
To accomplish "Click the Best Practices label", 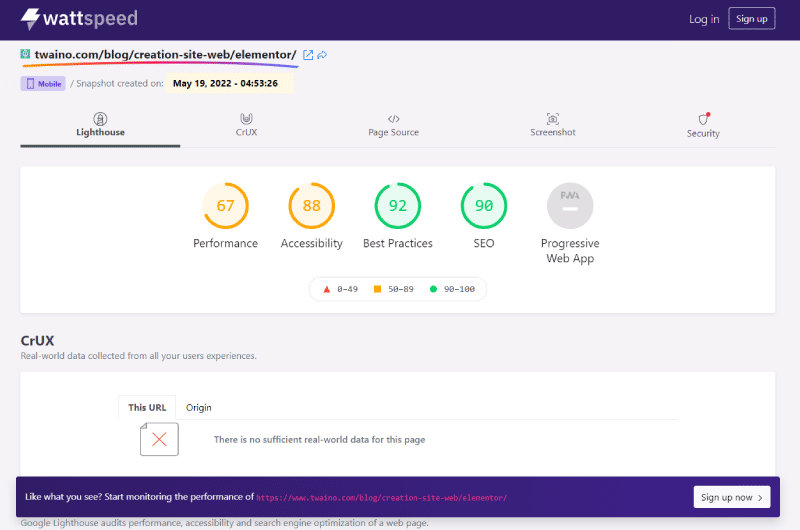I will 398,243.
